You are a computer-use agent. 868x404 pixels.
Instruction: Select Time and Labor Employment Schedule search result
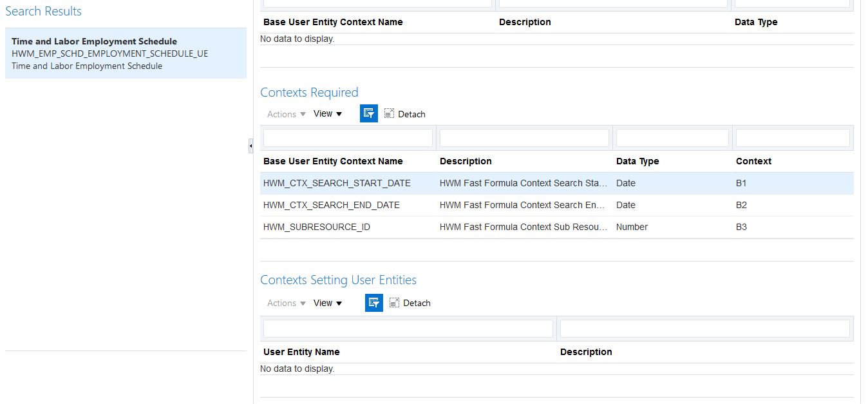pyautogui.click(x=126, y=53)
